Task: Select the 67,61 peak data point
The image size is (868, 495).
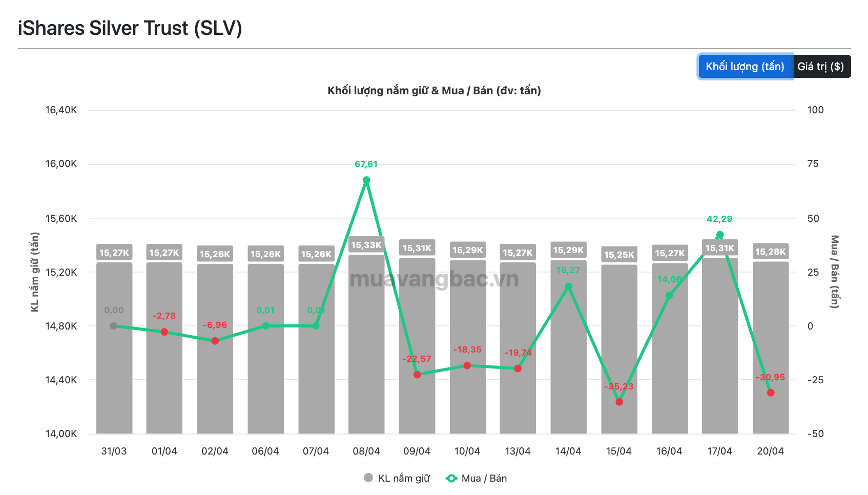Action: pos(366,180)
